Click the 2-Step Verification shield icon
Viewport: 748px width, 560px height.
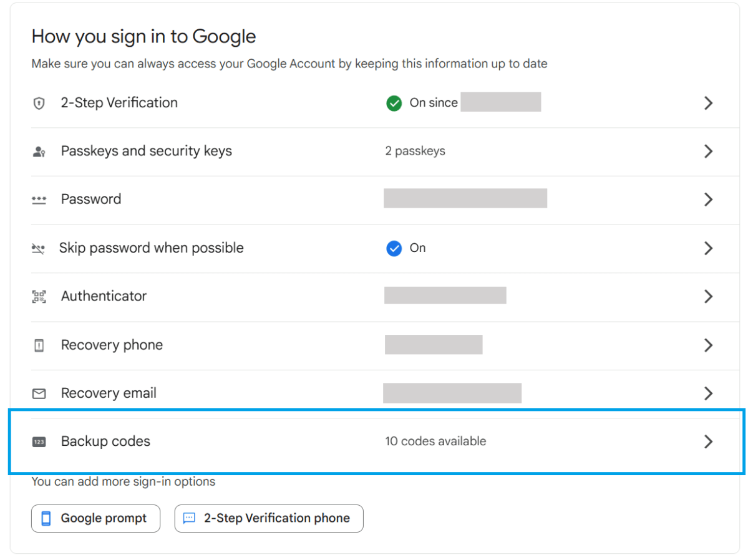click(x=39, y=103)
